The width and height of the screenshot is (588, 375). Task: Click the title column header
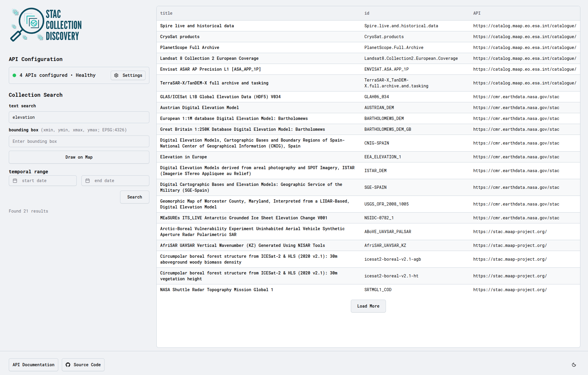pyautogui.click(x=166, y=13)
